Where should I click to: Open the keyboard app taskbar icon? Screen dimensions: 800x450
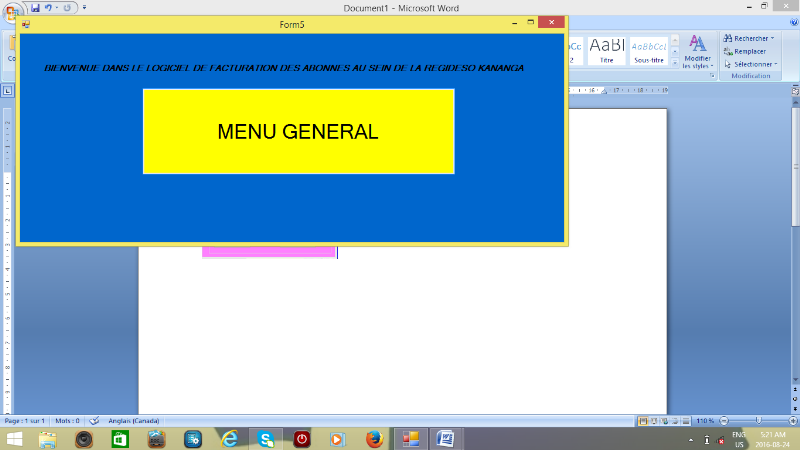(157, 439)
